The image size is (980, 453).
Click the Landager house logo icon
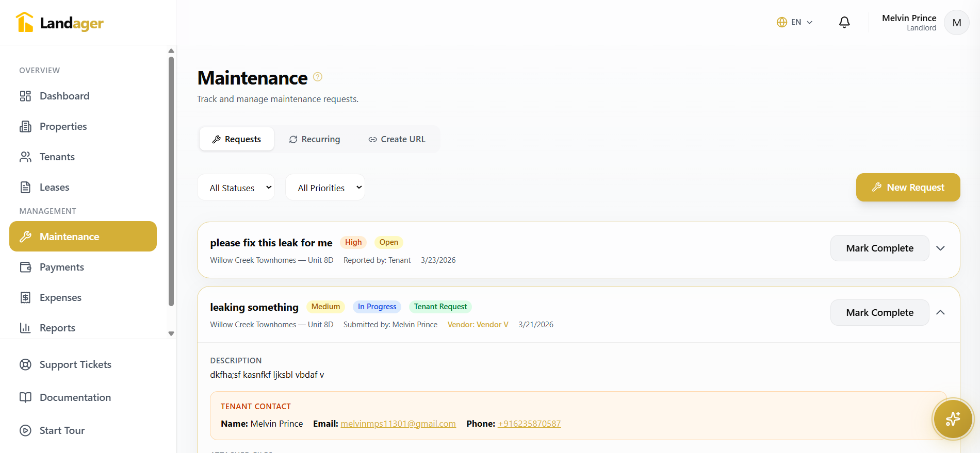[x=24, y=22]
